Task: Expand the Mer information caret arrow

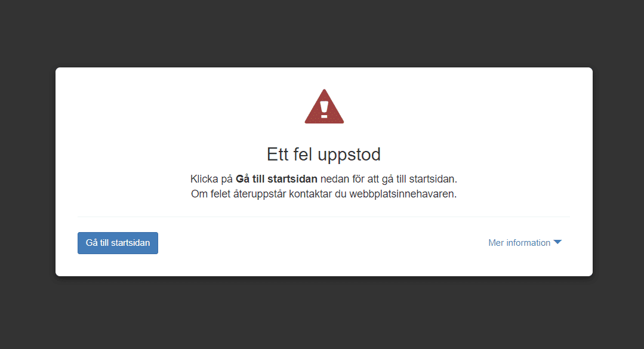Action: (557, 242)
